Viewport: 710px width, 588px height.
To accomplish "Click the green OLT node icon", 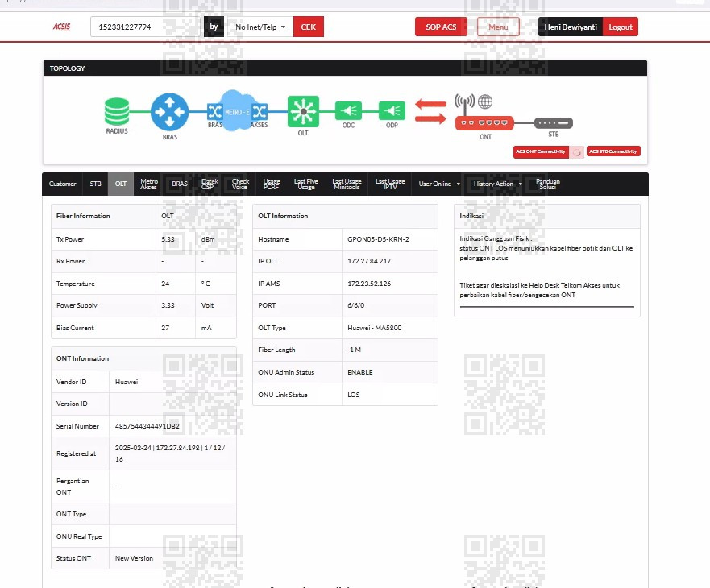I will pos(303,111).
